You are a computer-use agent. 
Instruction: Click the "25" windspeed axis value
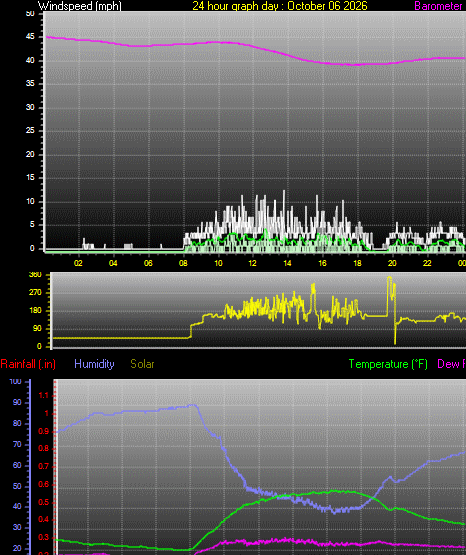[30, 131]
